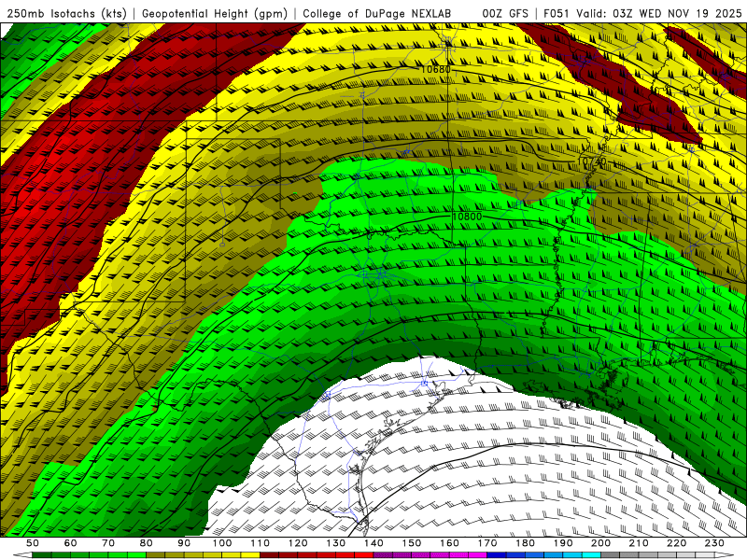Click the 230 value on the color scale
This screenshot has height=560, width=747.
(x=714, y=543)
